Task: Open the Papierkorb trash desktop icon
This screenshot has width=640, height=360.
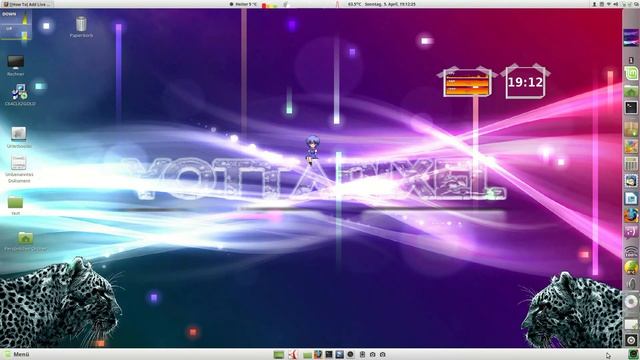Action: pos(81,27)
